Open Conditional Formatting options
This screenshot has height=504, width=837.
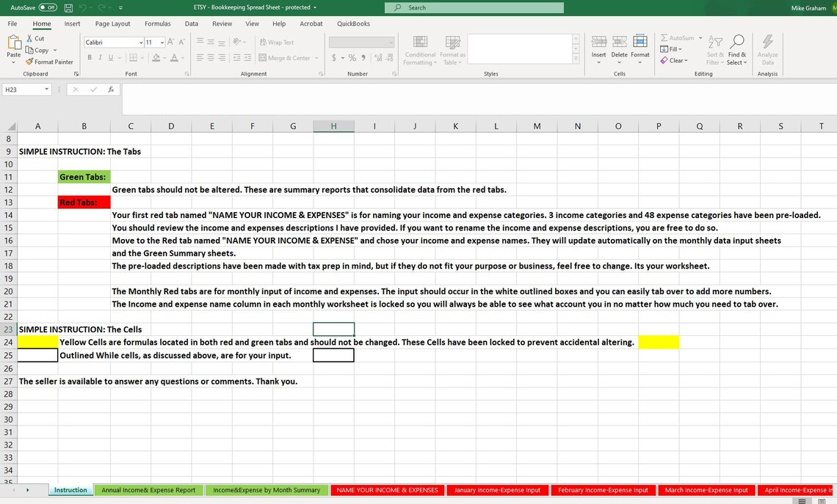419,51
